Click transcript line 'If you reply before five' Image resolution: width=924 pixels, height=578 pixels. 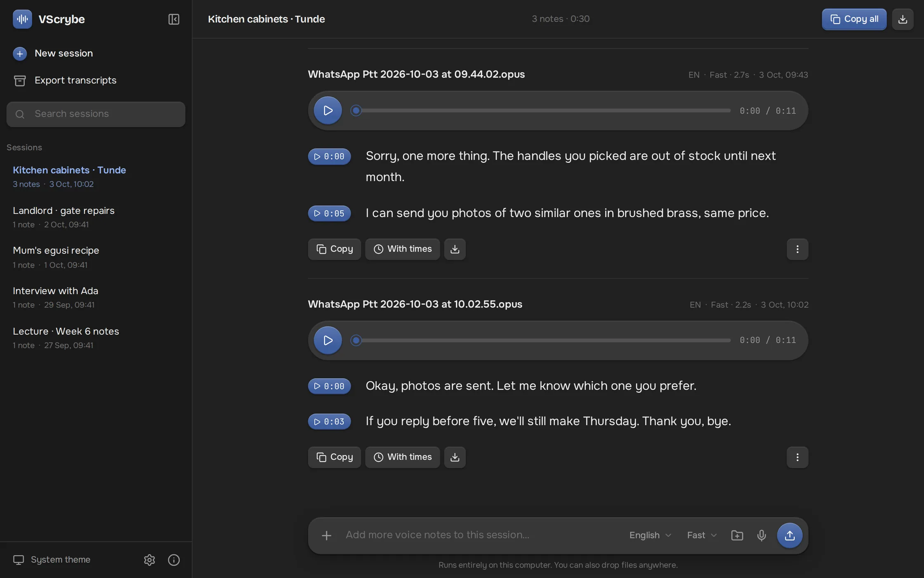[x=548, y=421]
